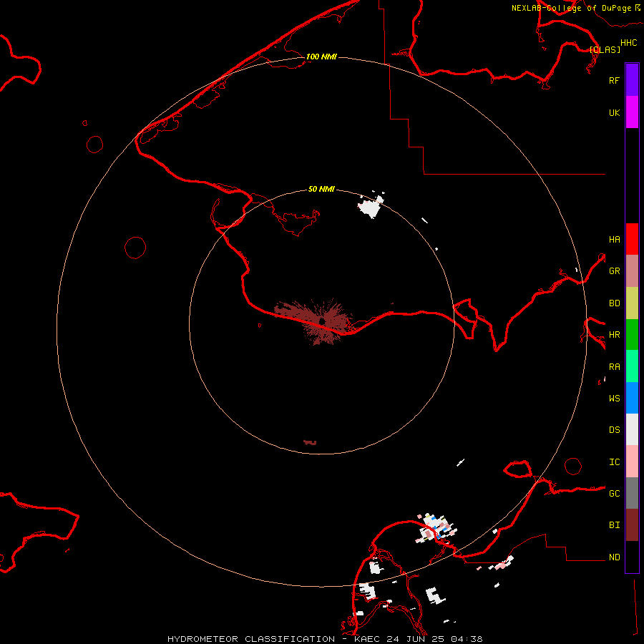Click the UK legend label
Screen dimensions: 644x644
(614, 112)
